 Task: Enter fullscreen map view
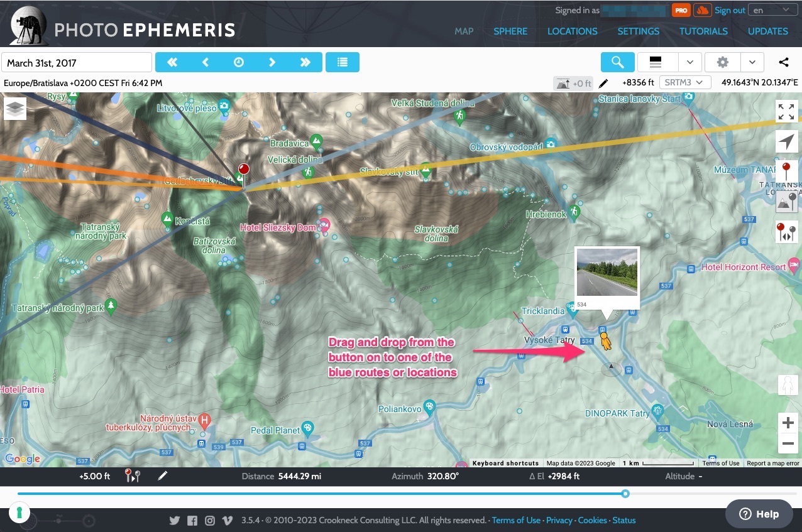click(786, 112)
